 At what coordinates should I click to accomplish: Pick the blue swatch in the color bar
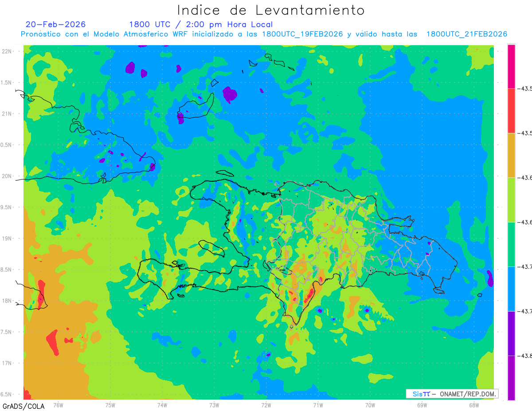[512, 289]
